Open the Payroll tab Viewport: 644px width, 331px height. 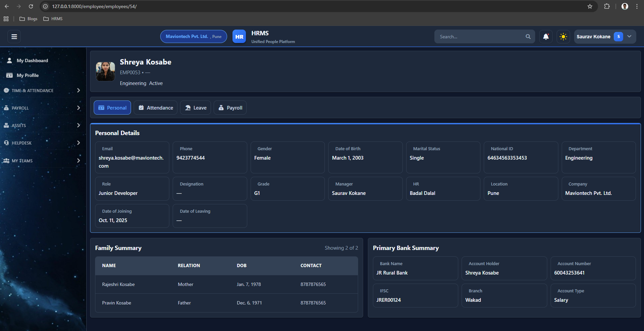click(230, 108)
